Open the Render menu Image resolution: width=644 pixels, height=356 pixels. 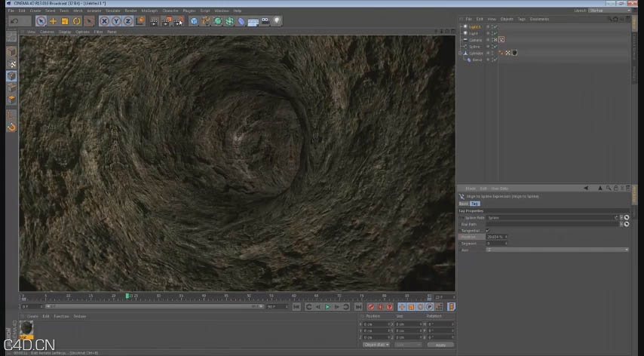pyautogui.click(x=130, y=11)
